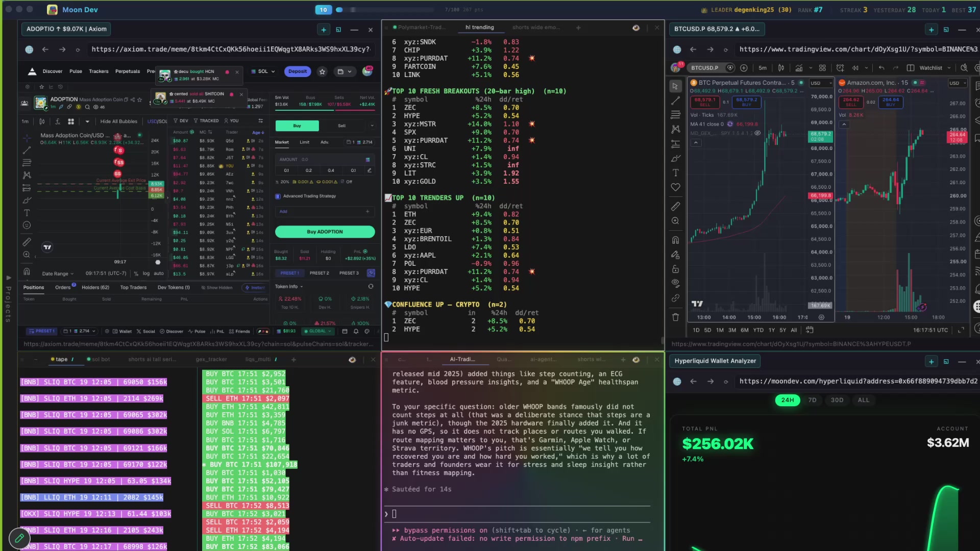Select 7D period in Hyperliquid analyzer

tap(812, 400)
